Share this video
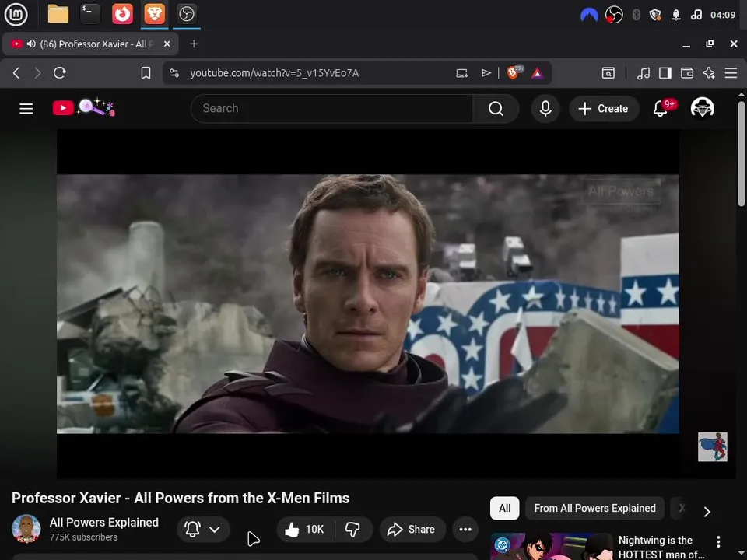Screen dimensions: 747x560 coord(412,530)
